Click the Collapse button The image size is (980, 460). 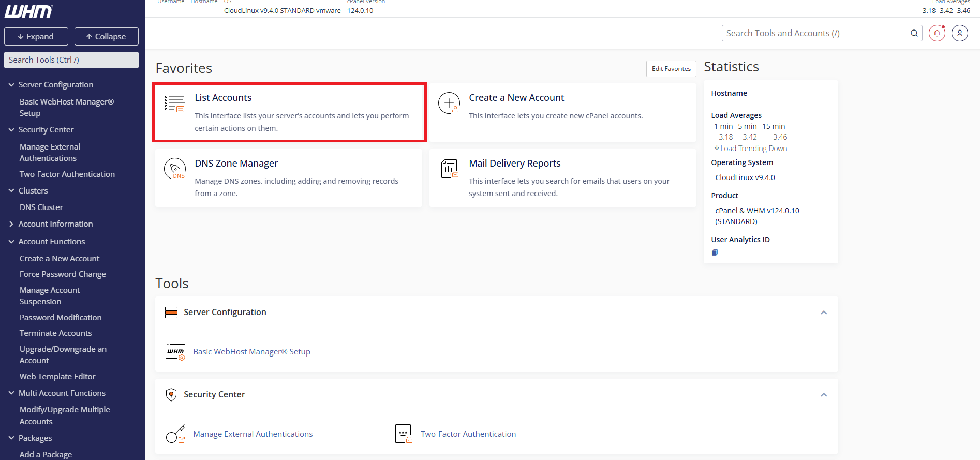(107, 37)
